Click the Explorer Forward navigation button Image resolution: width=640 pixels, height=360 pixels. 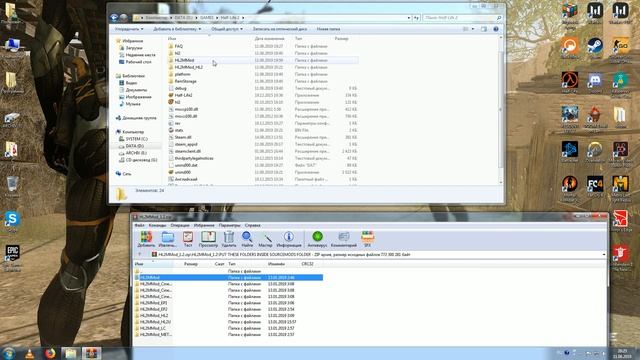pyautogui.click(x=123, y=18)
